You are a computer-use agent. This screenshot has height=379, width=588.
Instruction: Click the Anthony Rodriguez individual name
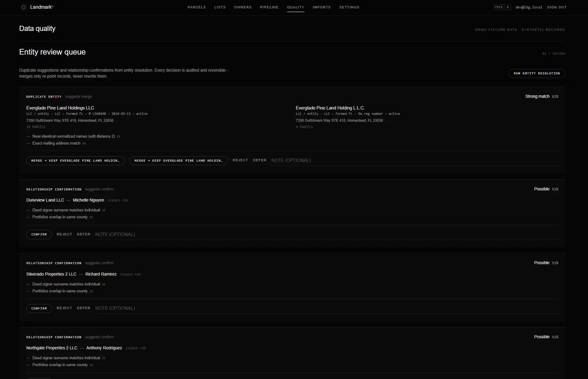[104, 348]
